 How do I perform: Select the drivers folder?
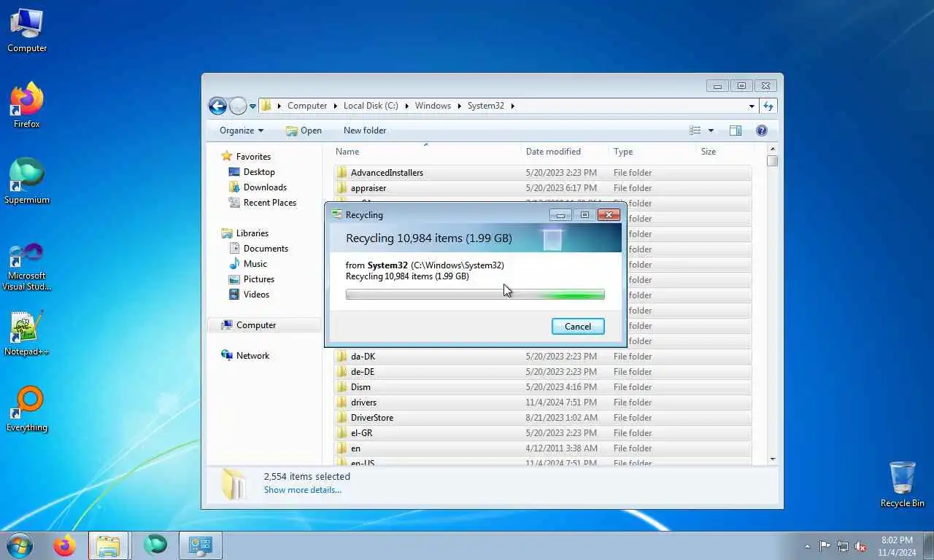tap(542, 402)
